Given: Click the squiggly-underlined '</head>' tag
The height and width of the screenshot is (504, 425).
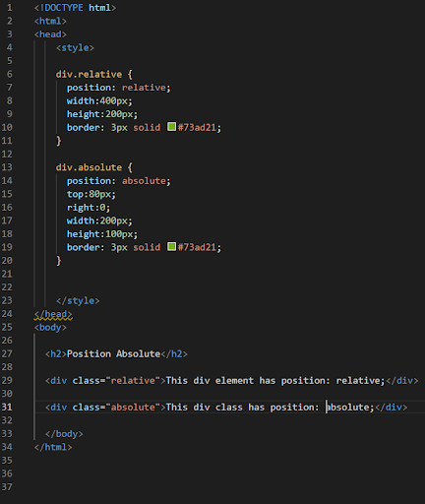Looking at the screenshot, I should 53,314.
